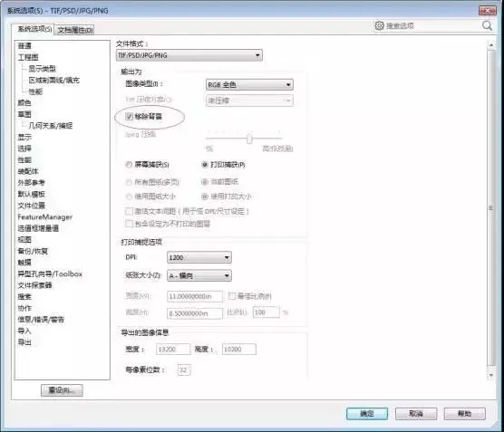Click the gear icon beside search options
This screenshot has height=432, width=504.
click(379, 25)
